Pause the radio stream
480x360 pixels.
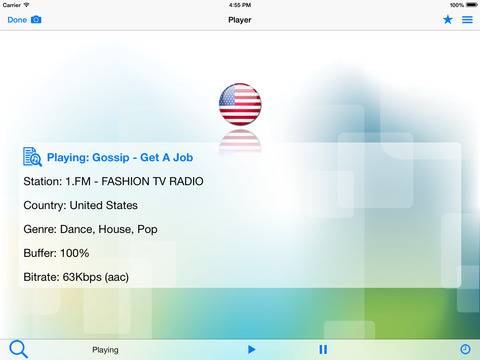tap(323, 349)
